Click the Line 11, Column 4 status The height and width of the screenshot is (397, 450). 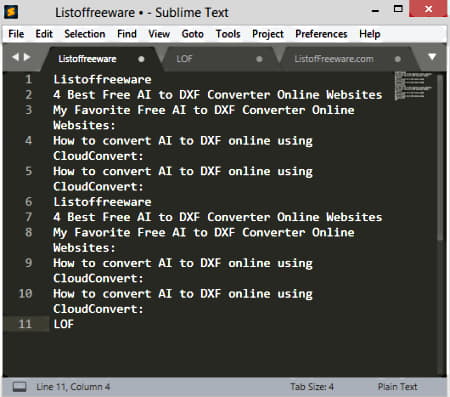[73, 387]
